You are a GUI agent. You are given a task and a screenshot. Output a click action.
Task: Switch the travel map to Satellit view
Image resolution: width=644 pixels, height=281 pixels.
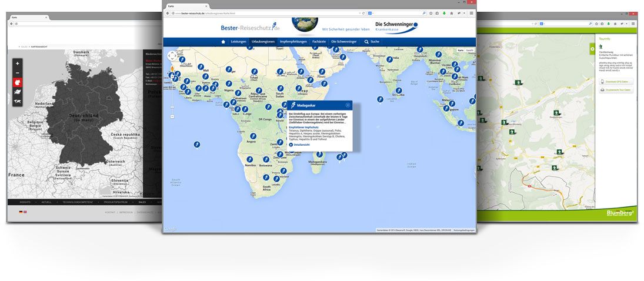click(469, 50)
